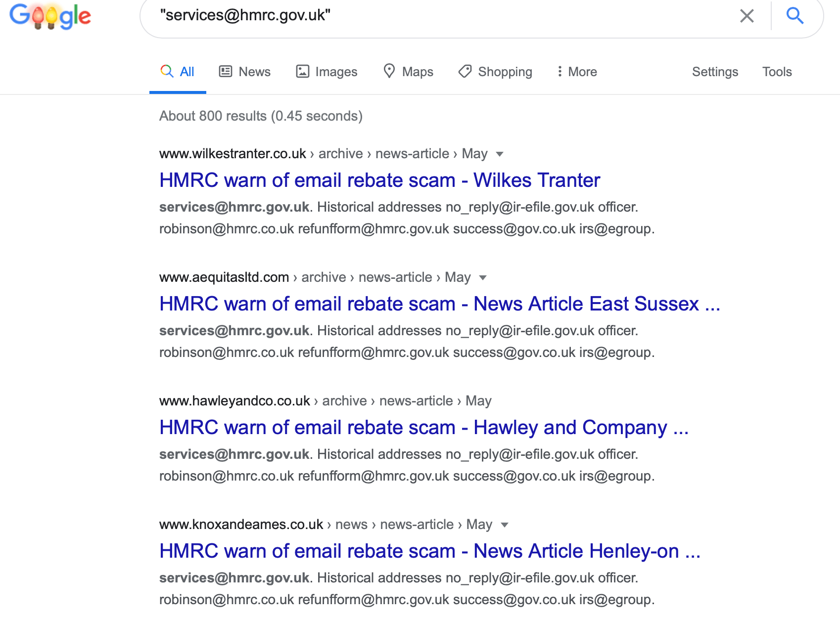The width and height of the screenshot is (840, 619).
Task: Click the www.knoxandeames.co.uk breadcrumb URL
Action: click(241, 525)
